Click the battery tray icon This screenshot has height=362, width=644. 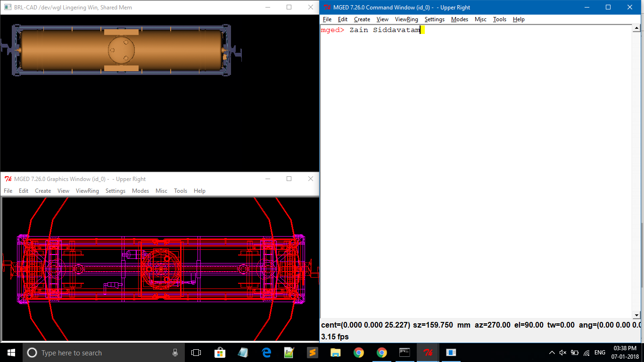click(575, 353)
